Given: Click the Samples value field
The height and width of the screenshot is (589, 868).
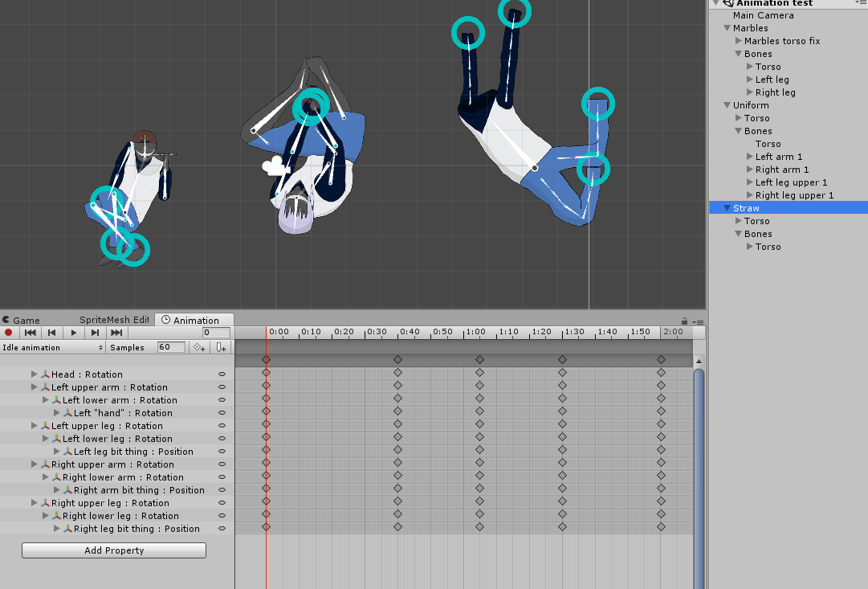Looking at the screenshot, I should [x=171, y=347].
